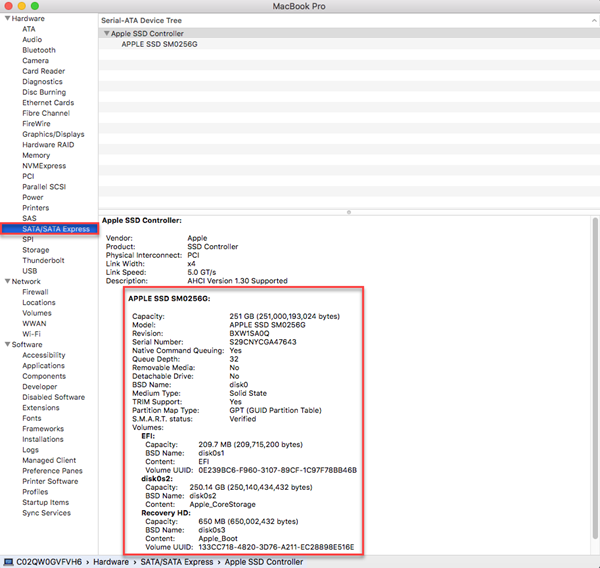Open the Power category
The image size is (600, 568).
[33, 197]
